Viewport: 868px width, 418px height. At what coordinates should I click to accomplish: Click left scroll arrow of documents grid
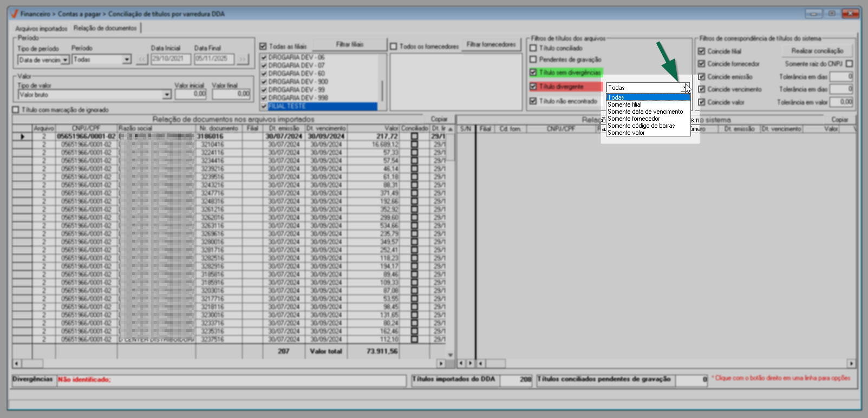coord(17,363)
